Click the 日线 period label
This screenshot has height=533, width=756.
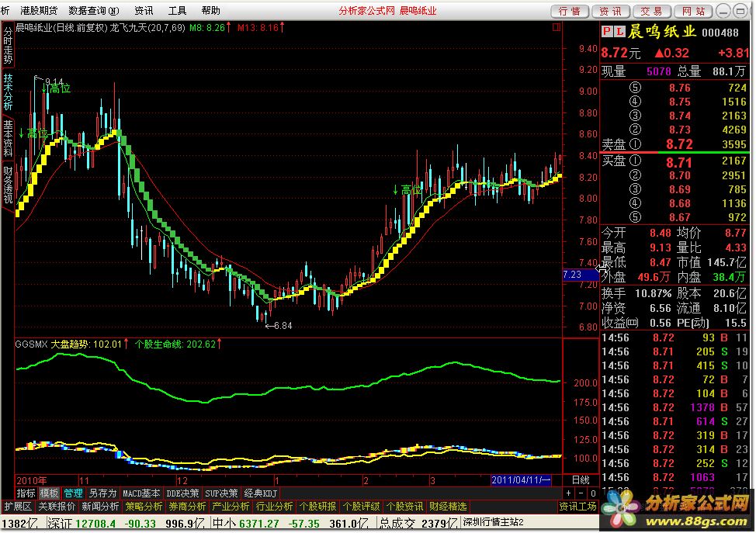click(x=581, y=480)
